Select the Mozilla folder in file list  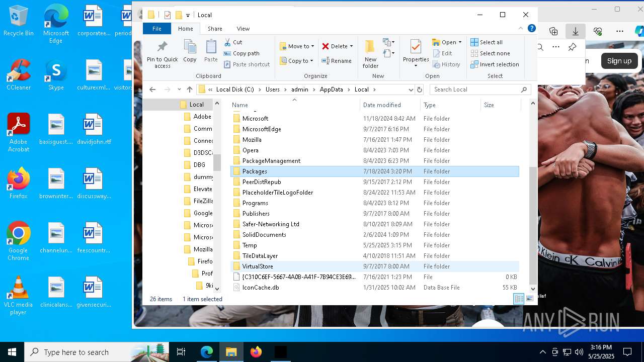[x=374, y=140]
